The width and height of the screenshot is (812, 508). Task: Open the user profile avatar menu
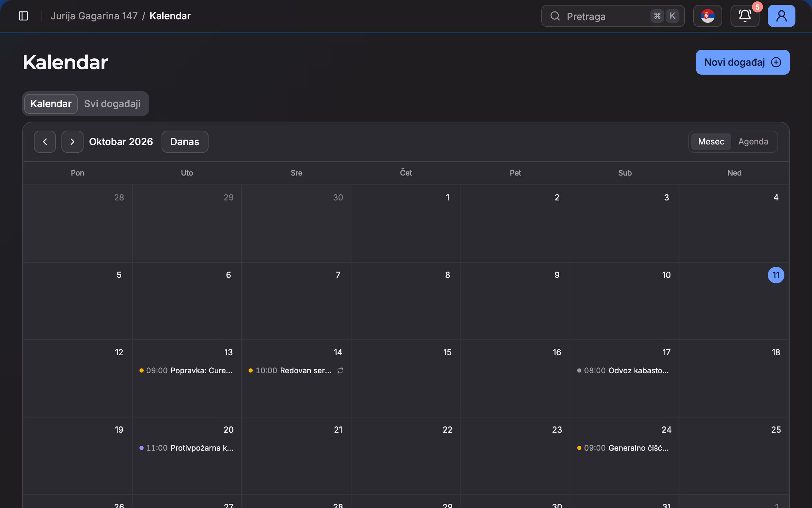click(x=781, y=16)
